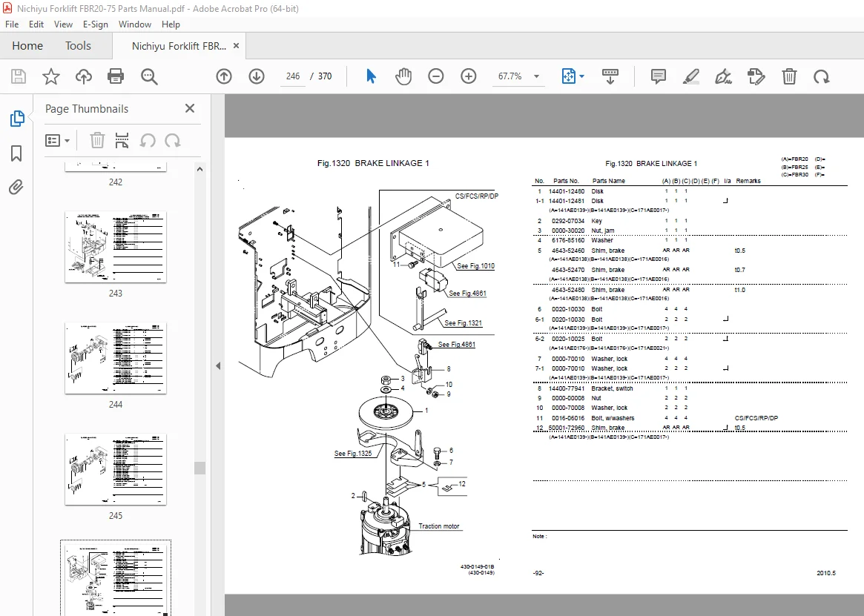Click 'See Fig.1325' reference in diagram

[x=353, y=454]
